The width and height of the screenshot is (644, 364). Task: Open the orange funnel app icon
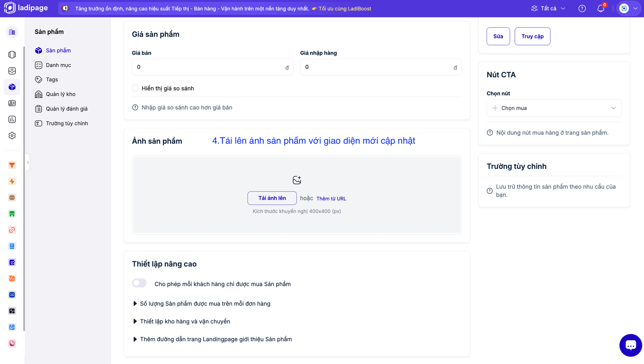point(12,165)
